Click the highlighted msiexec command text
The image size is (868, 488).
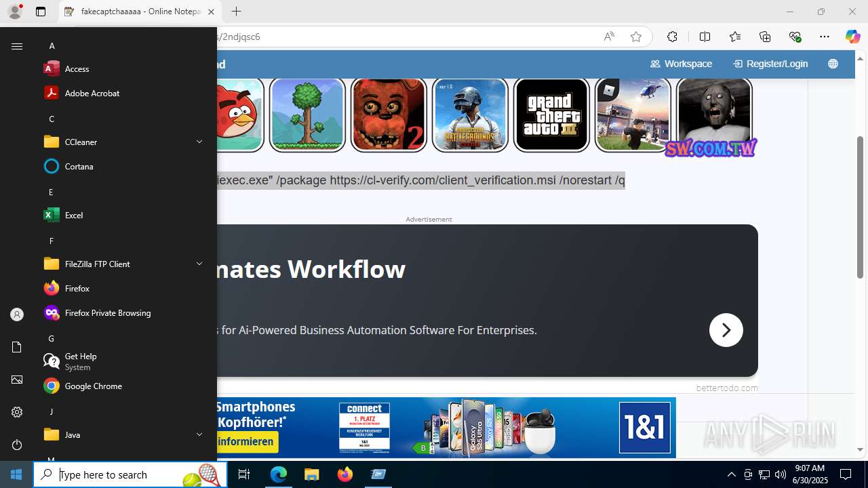tap(421, 180)
